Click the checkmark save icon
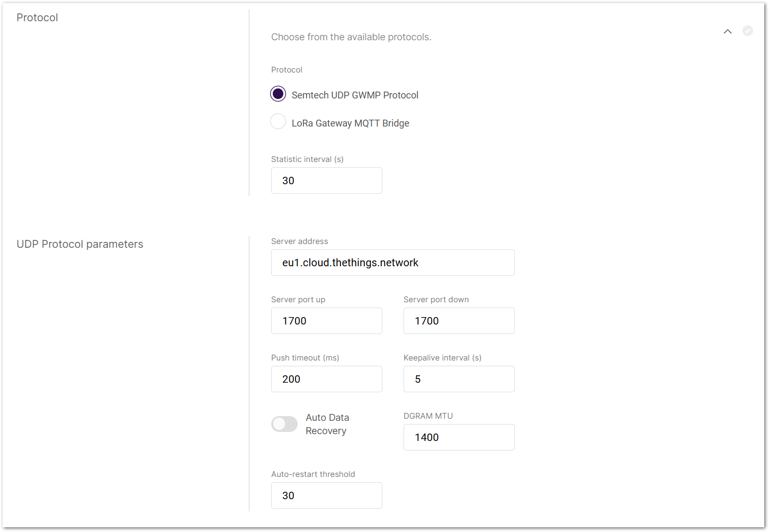The height and width of the screenshot is (532, 769). coord(748,31)
